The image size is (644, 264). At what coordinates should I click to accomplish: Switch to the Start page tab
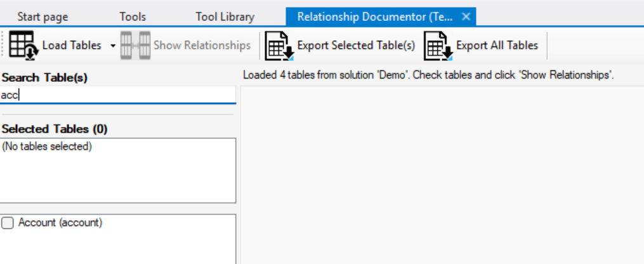tap(43, 17)
